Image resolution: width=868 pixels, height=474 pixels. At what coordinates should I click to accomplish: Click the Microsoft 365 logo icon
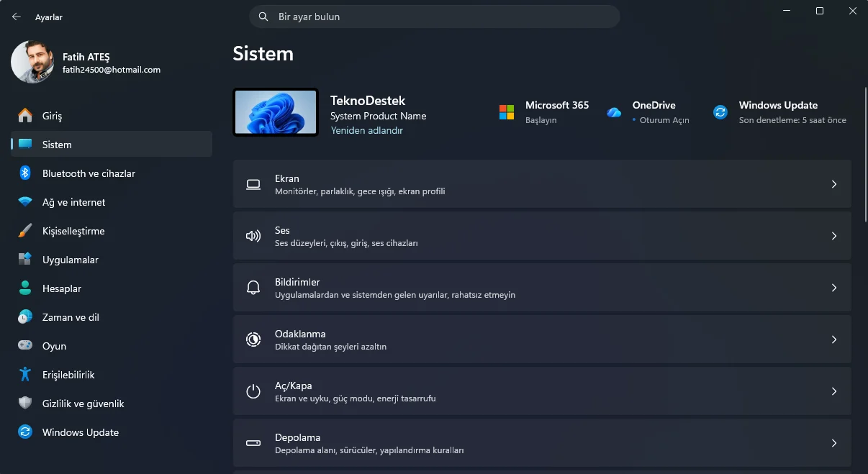pos(507,112)
